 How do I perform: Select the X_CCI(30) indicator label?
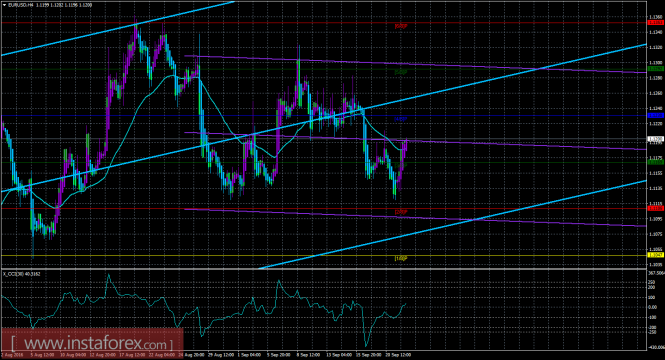22,274
